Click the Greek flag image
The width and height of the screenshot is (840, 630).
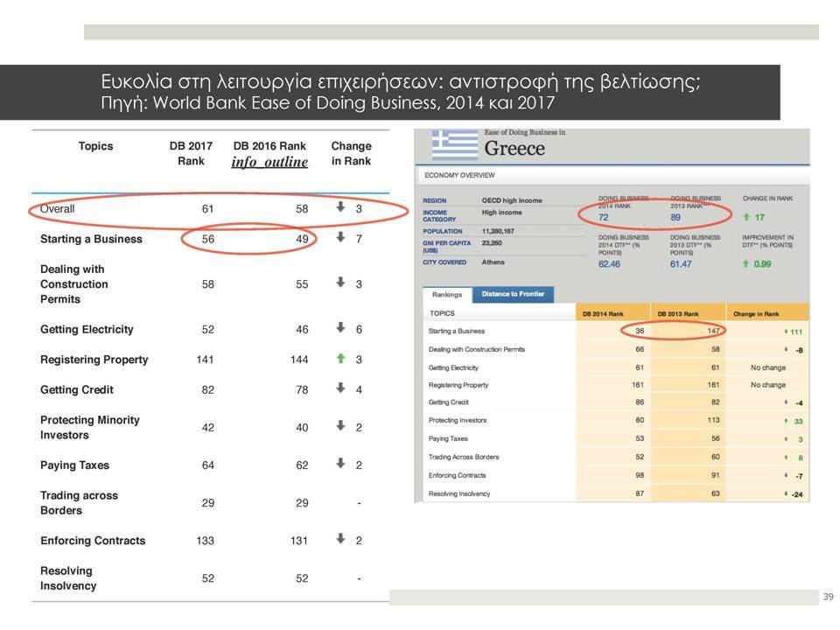pos(455,144)
